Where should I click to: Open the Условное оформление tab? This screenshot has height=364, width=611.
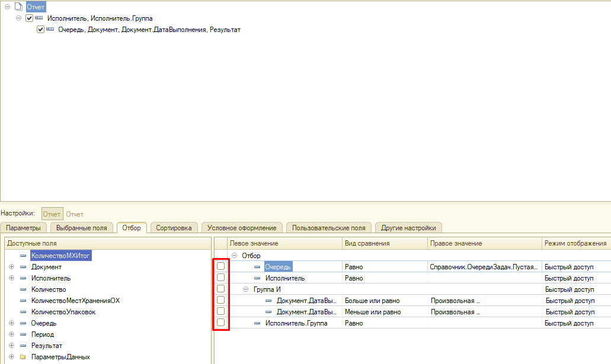click(x=242, y=228)
